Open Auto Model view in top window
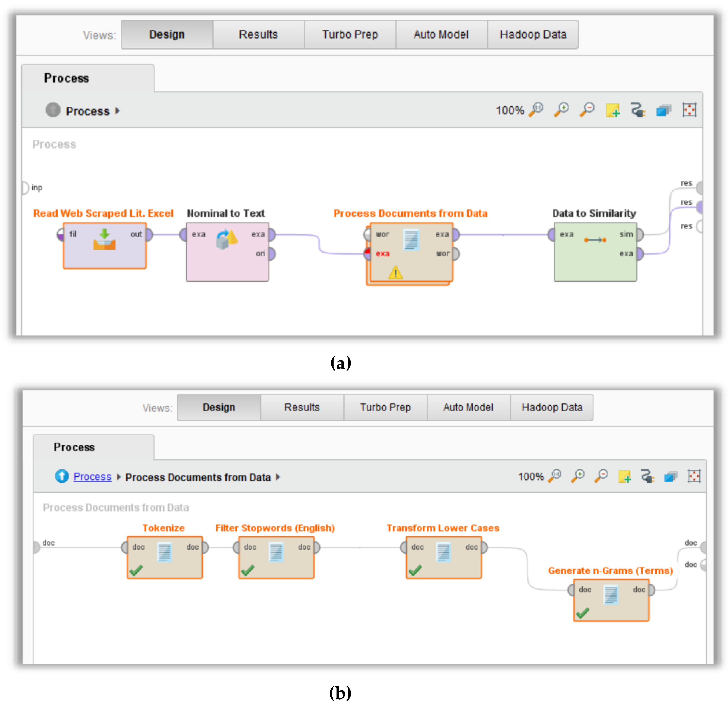The width and height of the screenshot is (728, 708). coord(441,35)
